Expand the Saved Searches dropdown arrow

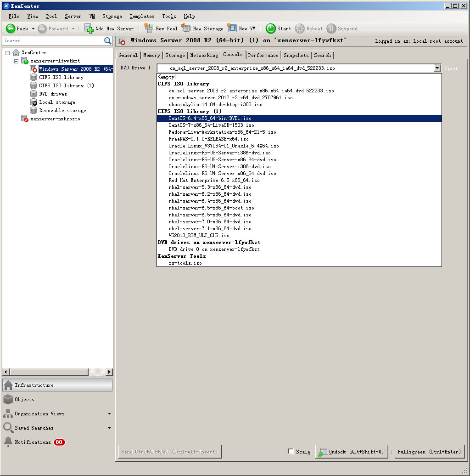pos(109,428)
